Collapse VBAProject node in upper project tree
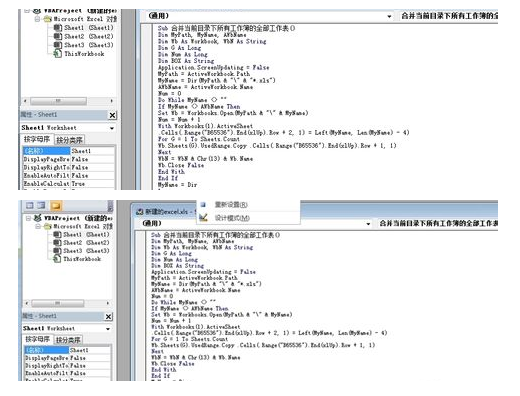 pyautogui.click(x=27, y=11)
